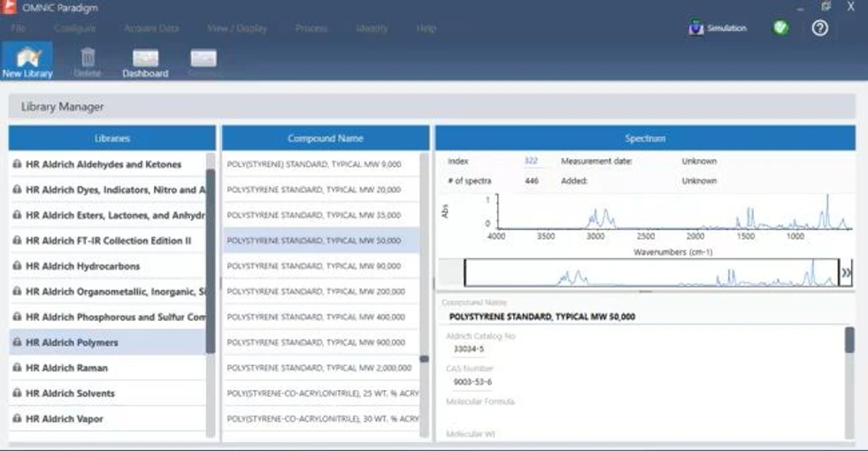Select POLYSTYRENE STANDARD MW 35,000 compound
Viewport: 868px width, 451px height.
[321, 215]
